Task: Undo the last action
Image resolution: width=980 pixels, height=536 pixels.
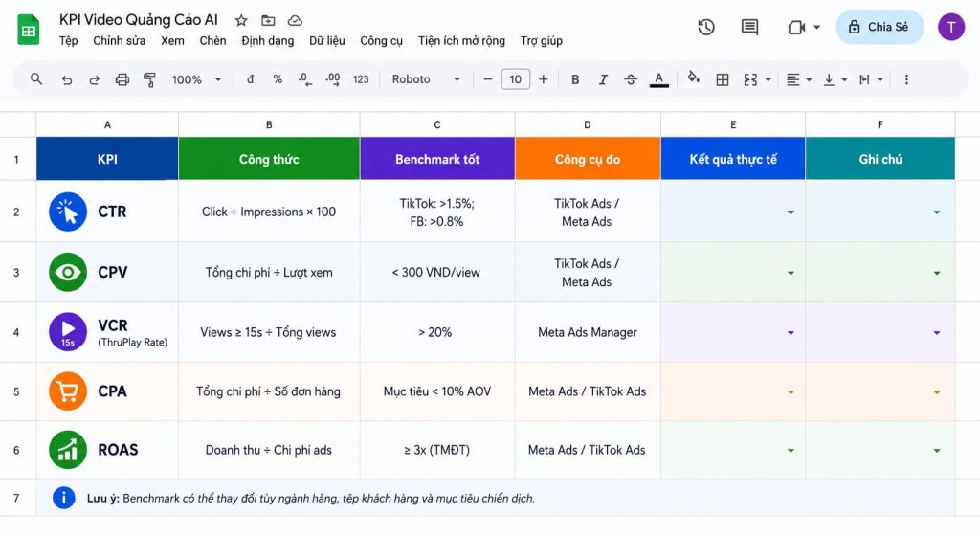Action: [66, 80]
